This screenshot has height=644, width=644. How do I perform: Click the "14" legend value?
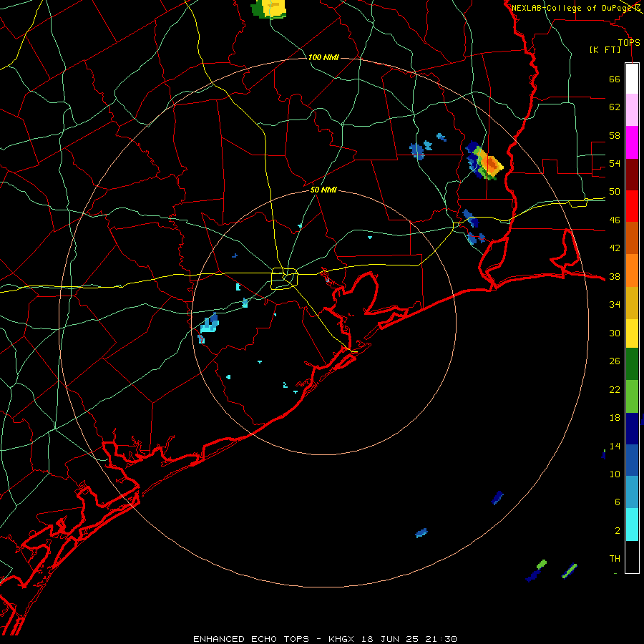tap(615, 446)
